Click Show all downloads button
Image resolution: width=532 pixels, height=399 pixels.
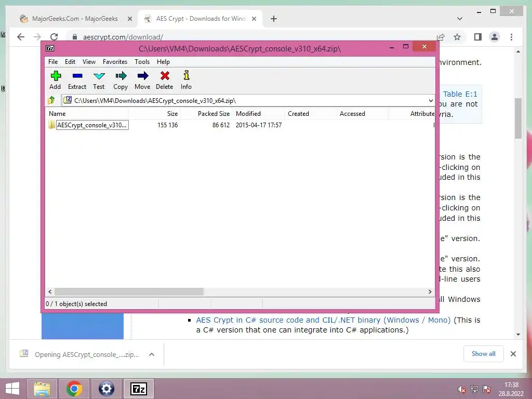click(x=484, y=354)
